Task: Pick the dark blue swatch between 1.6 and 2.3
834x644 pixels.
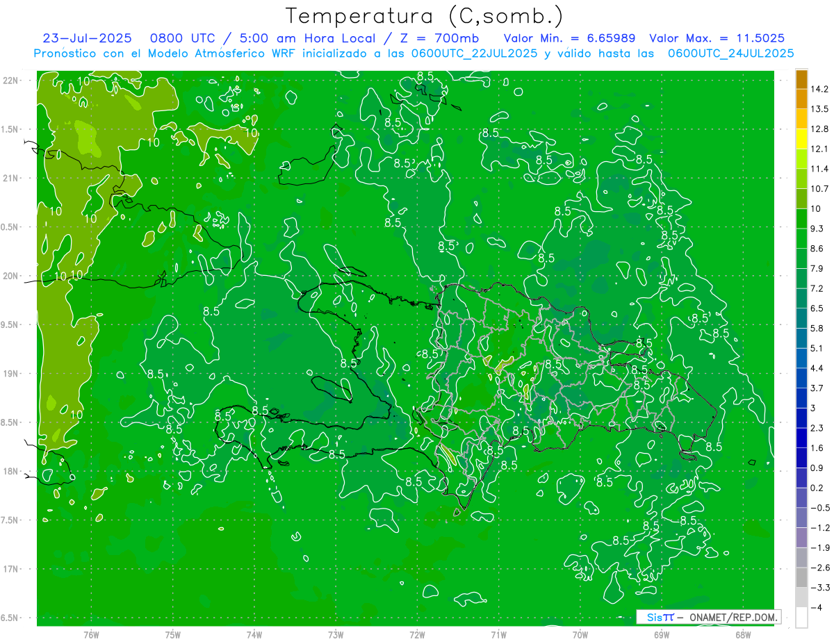Action: [x=801, y=438]
